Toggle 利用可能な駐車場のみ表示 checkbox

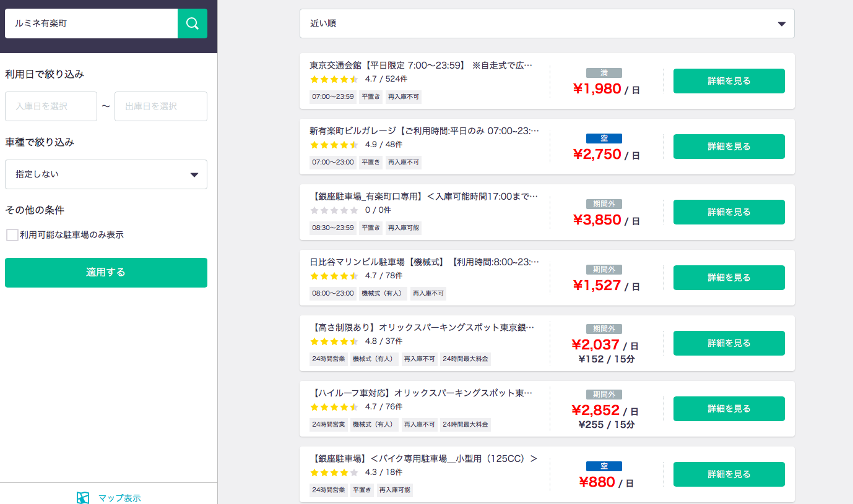point(12,235)
